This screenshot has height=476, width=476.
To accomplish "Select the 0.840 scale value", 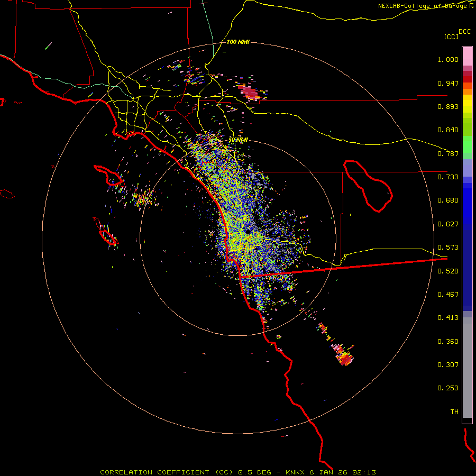I will pyautogui.click(x=448, y=130).
